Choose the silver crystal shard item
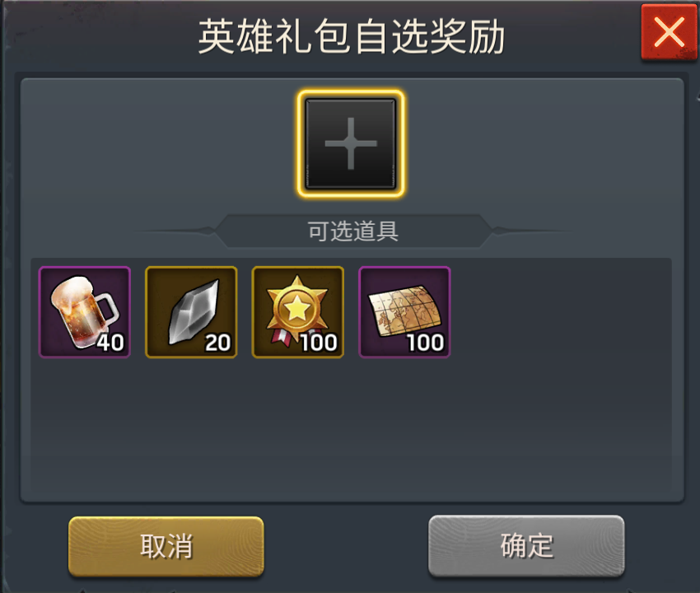700x593 pixels. 191,312
